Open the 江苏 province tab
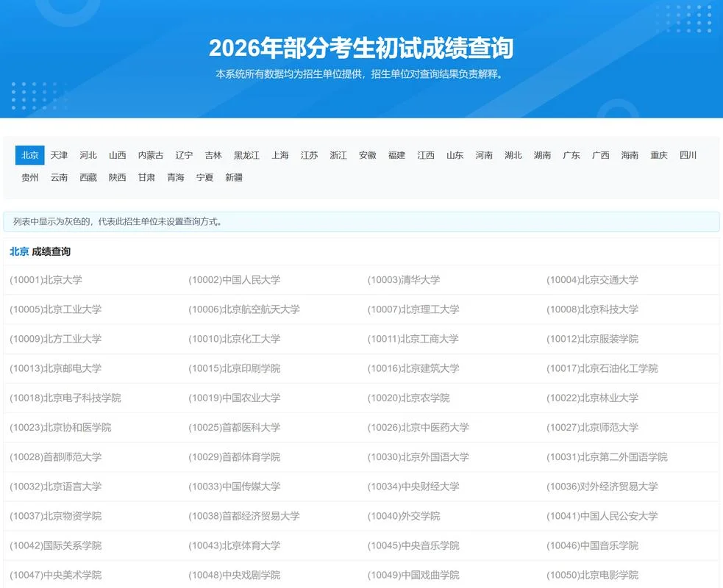The width and height of the screenshot is (723, 588). [310, 155]
